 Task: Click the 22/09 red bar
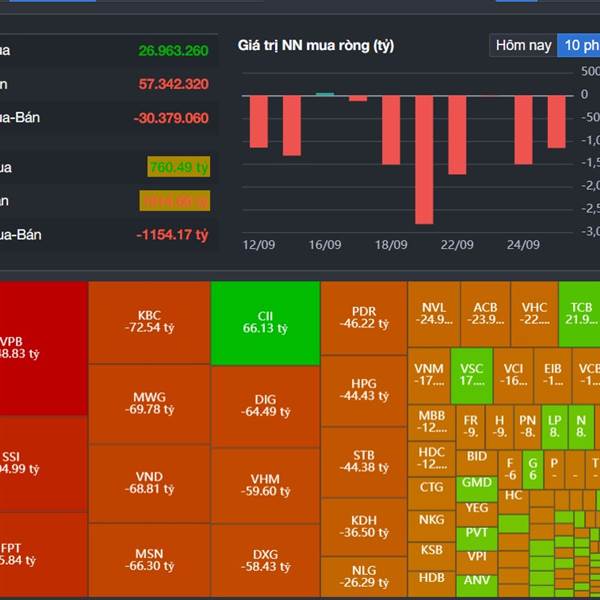(457, 135)
